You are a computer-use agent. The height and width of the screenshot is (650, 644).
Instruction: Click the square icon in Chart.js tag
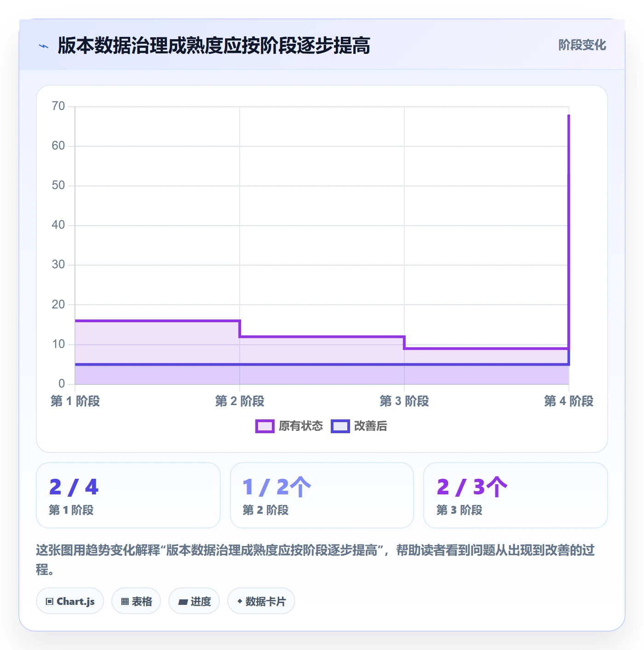point(50,602)
